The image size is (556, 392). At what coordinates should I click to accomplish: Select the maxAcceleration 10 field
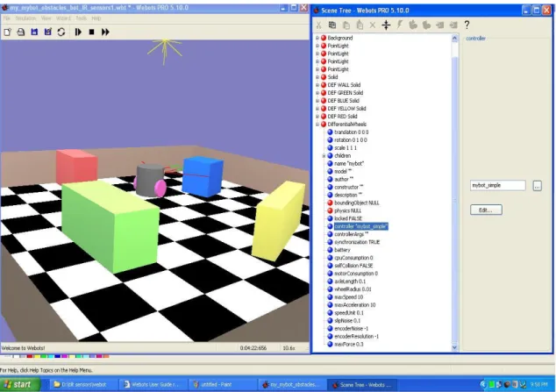click(x=354, y=305)
